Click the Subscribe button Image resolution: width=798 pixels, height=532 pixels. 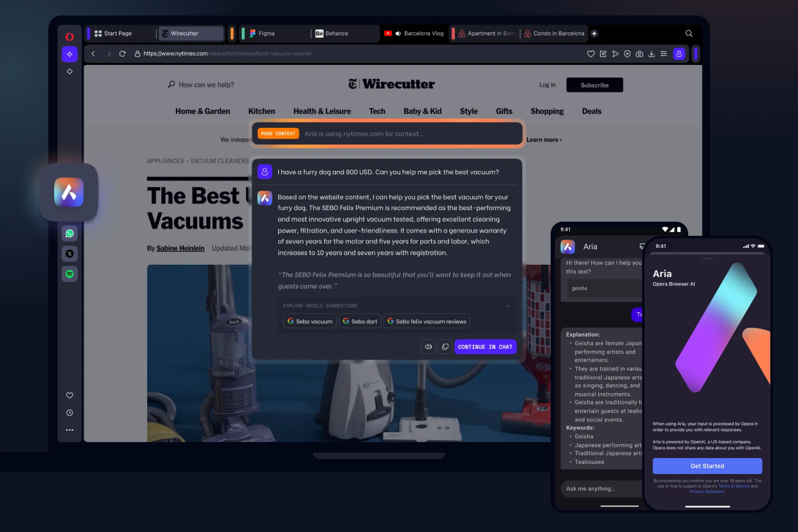[x=594, y=85]
